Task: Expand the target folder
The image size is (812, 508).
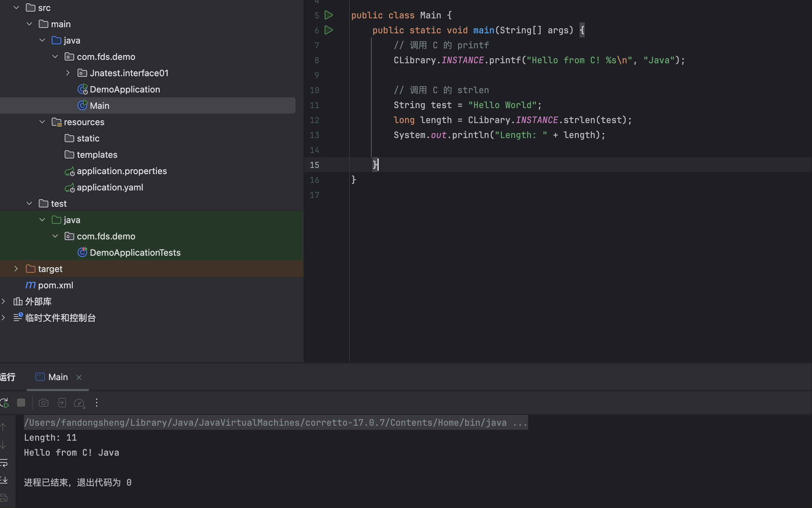Action: [16, 269]
